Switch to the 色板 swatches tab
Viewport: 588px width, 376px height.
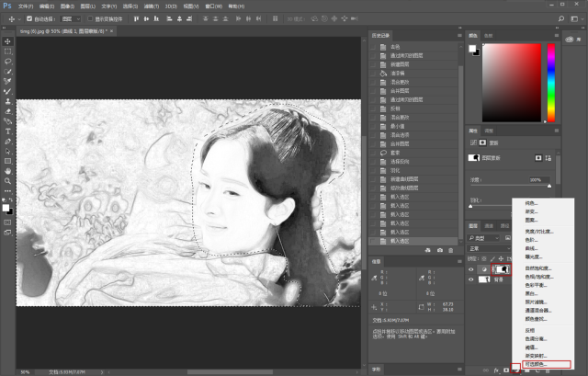click(x=488, y=36)
